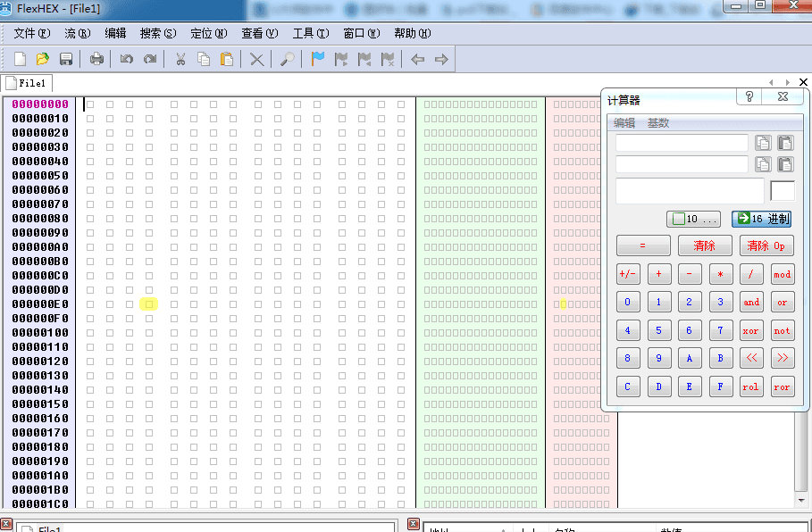Open the 搜索(S) menu
812x532 pixels.
pyautogui.click(x=158, y=33)
